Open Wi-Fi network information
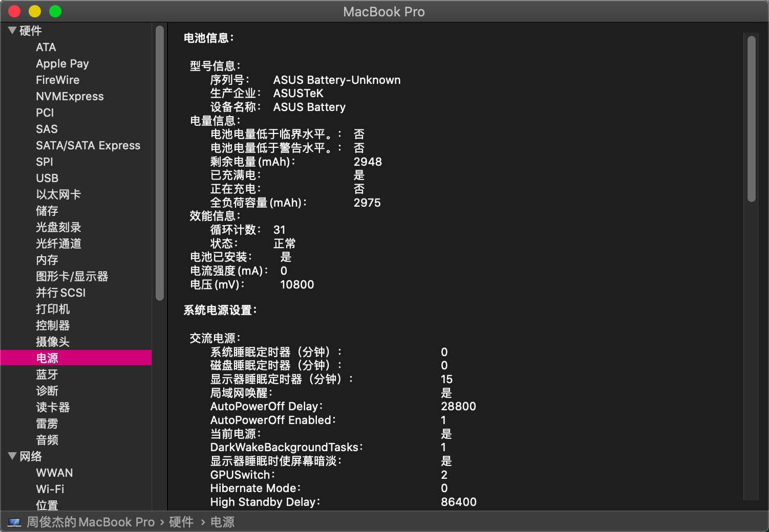Screen dimensions: 769x532 click(x=50, y=489)
